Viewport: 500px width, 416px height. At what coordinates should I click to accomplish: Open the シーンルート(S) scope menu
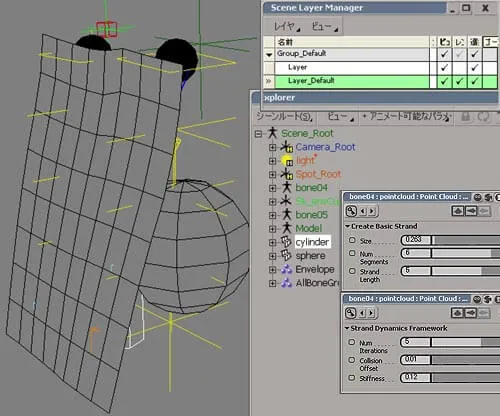284,117
